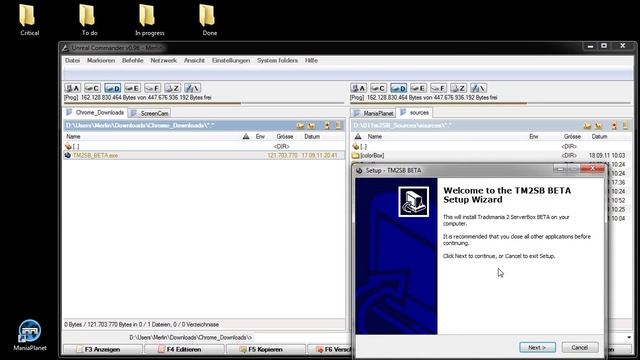The height and width of the screenshot is (360, 640).
Task: Open the To do desktop folder
Action: click(x=89, y=20)
